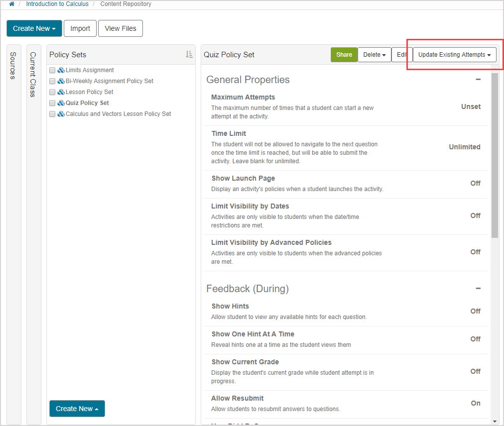Open Introduction to Calculus breadcrumb link
This screenshot has width=504, height=426.
(x=57, y=4)
